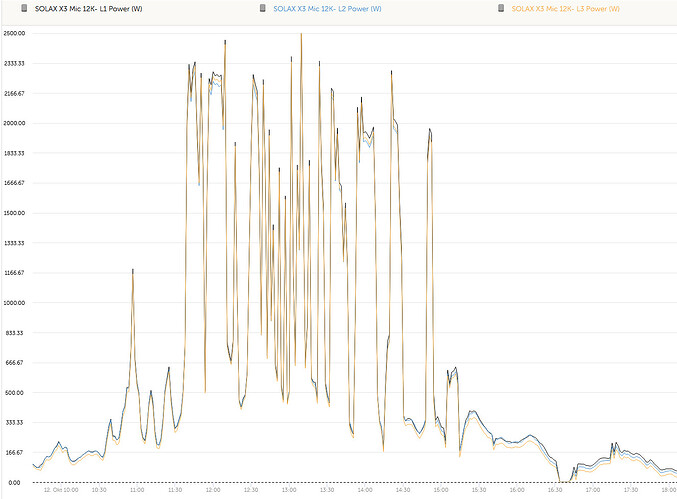Click the 16:30 time axis label
This screenshot has width=677, height=499.
[x=555, y=490]
